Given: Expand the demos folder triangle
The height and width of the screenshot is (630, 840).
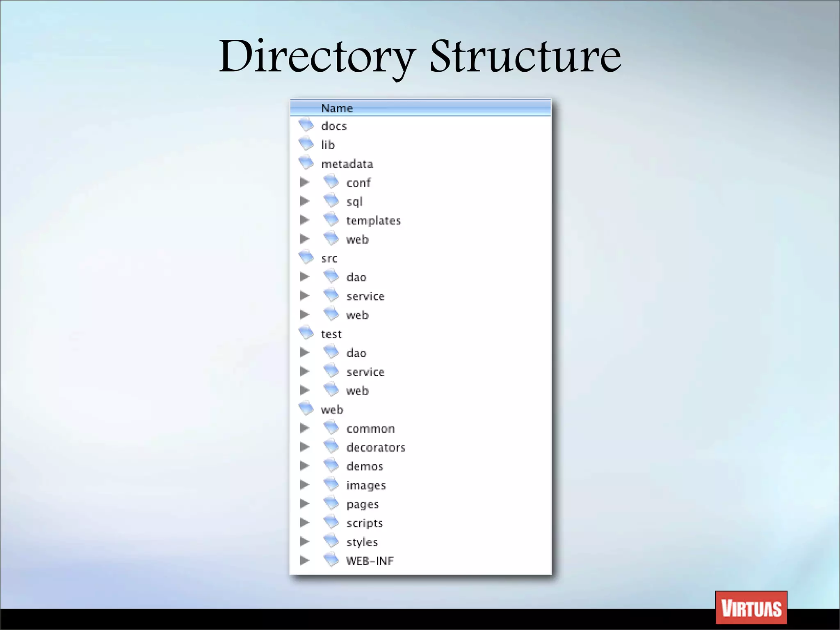Looking at the screenshot, I should [304, 466].
